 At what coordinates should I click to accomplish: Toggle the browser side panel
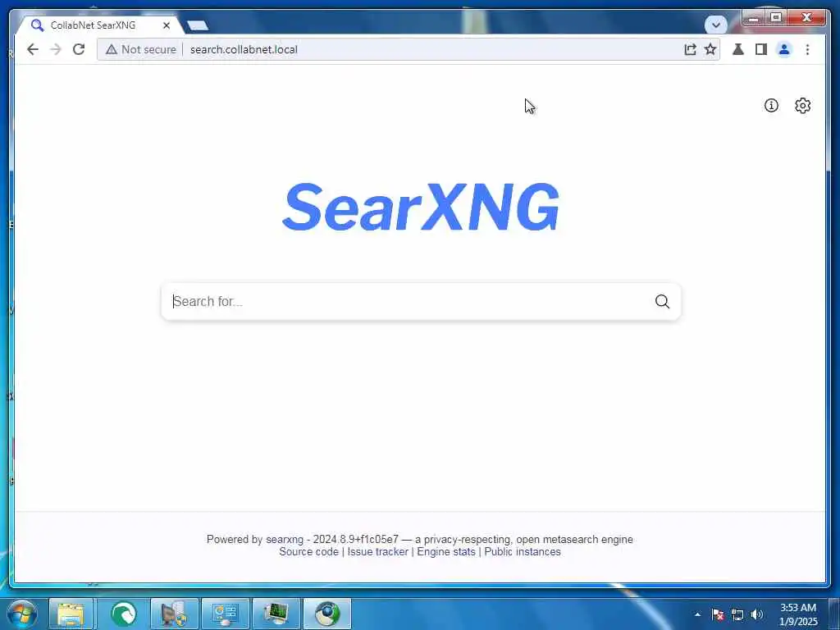[x=761, y=49]
